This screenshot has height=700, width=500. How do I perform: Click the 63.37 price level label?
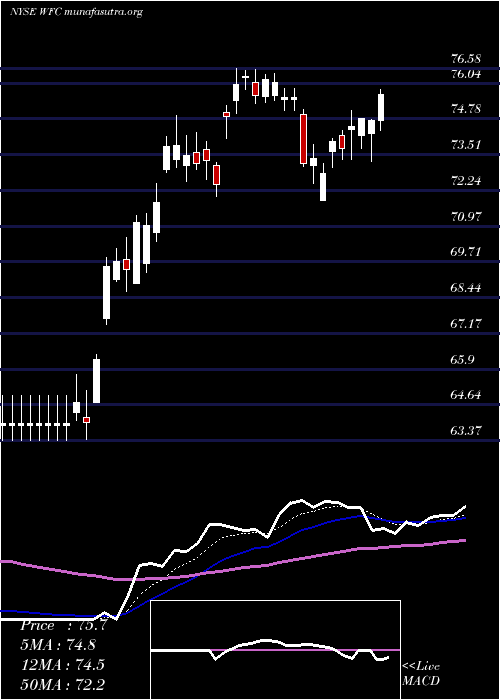(x=466, y=430)
